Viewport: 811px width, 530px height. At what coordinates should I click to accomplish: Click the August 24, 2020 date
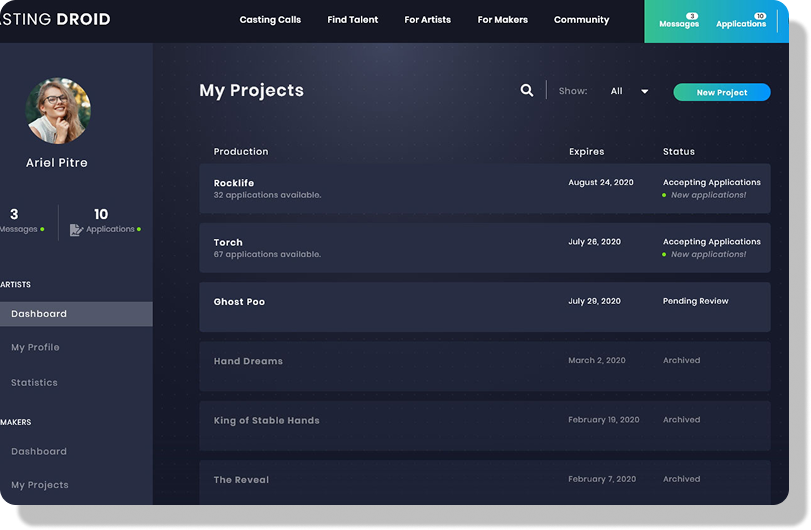point(600,183)
